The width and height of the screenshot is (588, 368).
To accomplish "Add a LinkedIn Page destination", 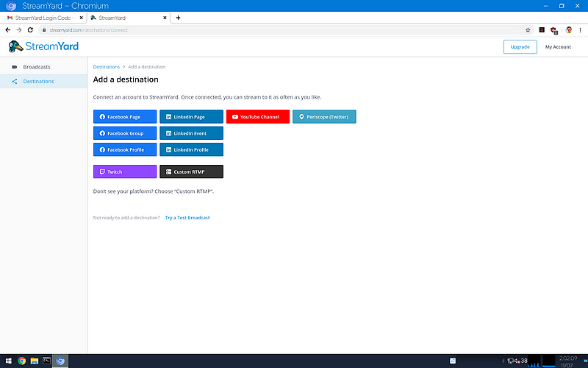I will click(x=191, y=117).
